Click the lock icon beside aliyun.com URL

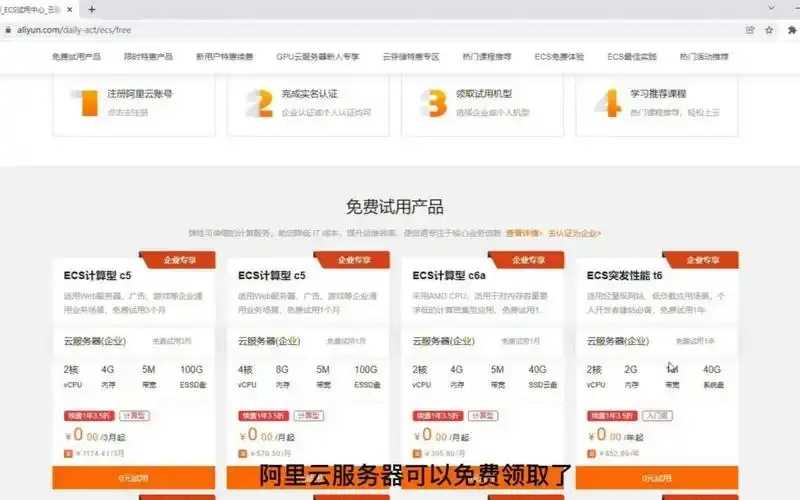[8, 30]
